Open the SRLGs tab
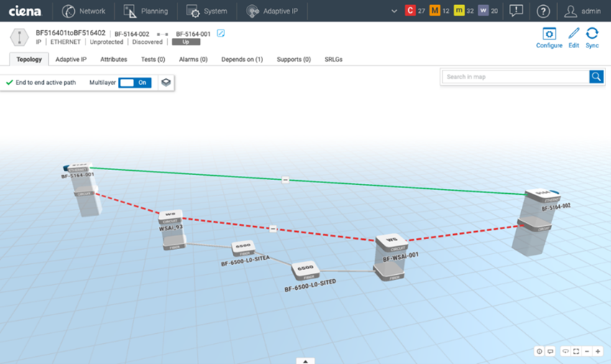The width and height of the screenshot is (611, 364). (x=333, y=59)
